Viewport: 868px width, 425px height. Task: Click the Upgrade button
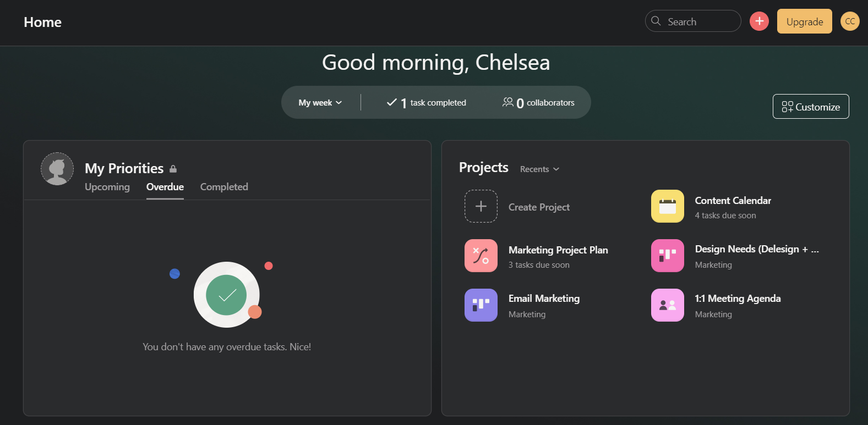click(804, 21)
